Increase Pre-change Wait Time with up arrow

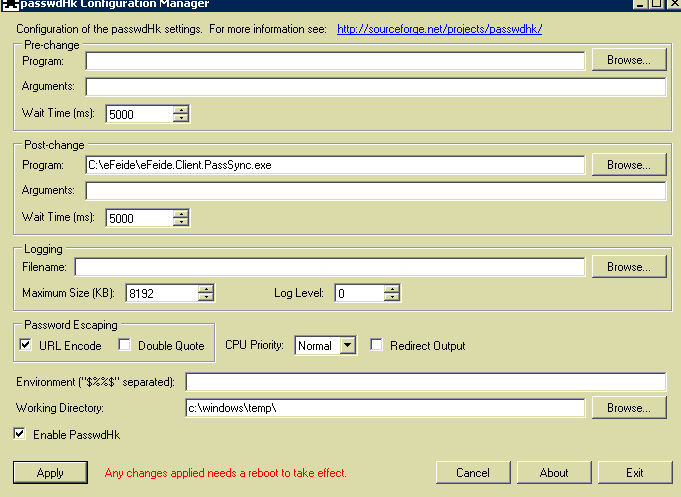click(x=180, y=109)
